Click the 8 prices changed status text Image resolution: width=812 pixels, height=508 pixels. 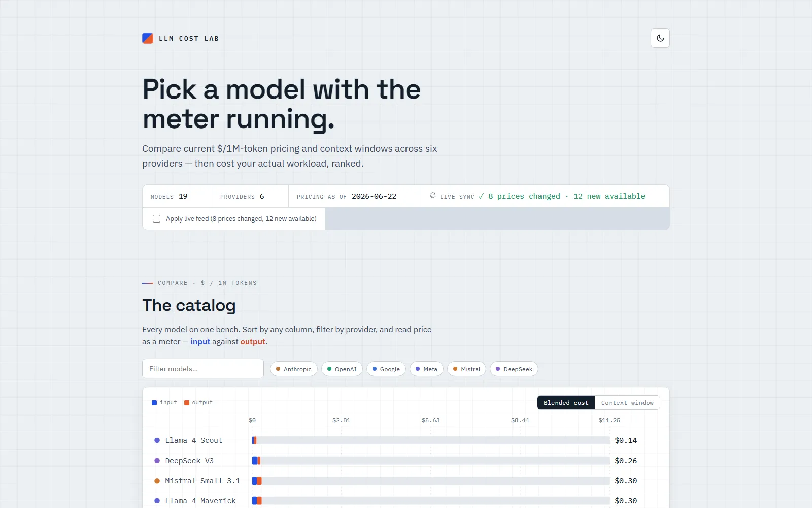524,196
